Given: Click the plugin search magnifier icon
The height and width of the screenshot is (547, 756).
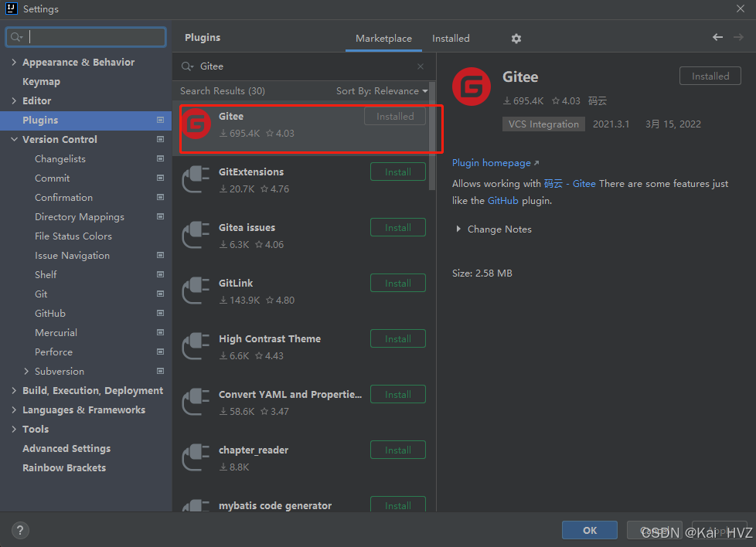Looking at the screenshot, I should tap(187, 66).
